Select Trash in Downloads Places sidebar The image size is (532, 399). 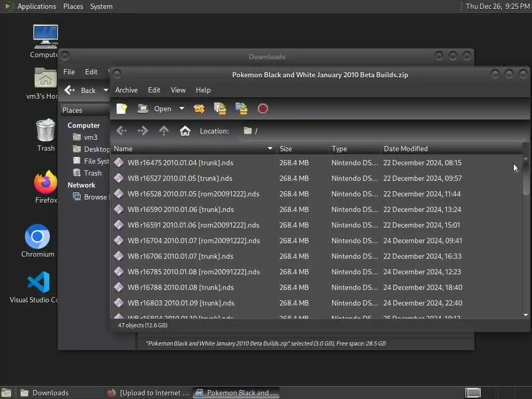pyautogui.click(x=87, y=173)
